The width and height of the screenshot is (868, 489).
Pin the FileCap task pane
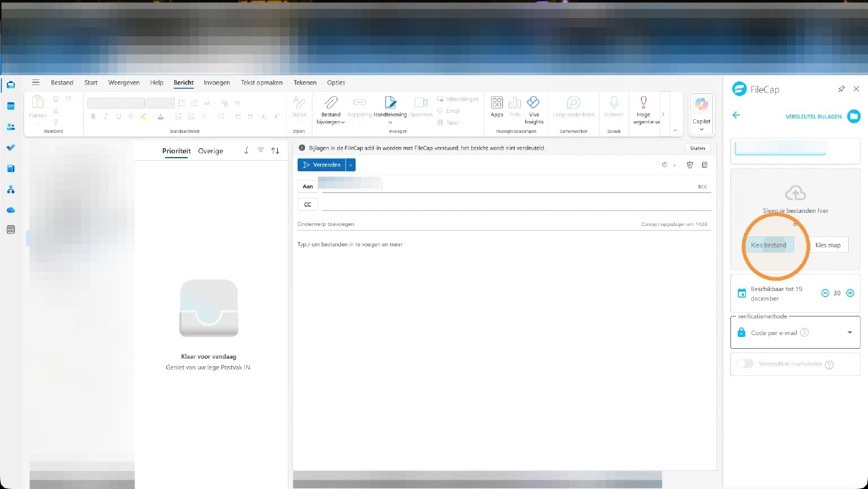[x=841, y=89]
